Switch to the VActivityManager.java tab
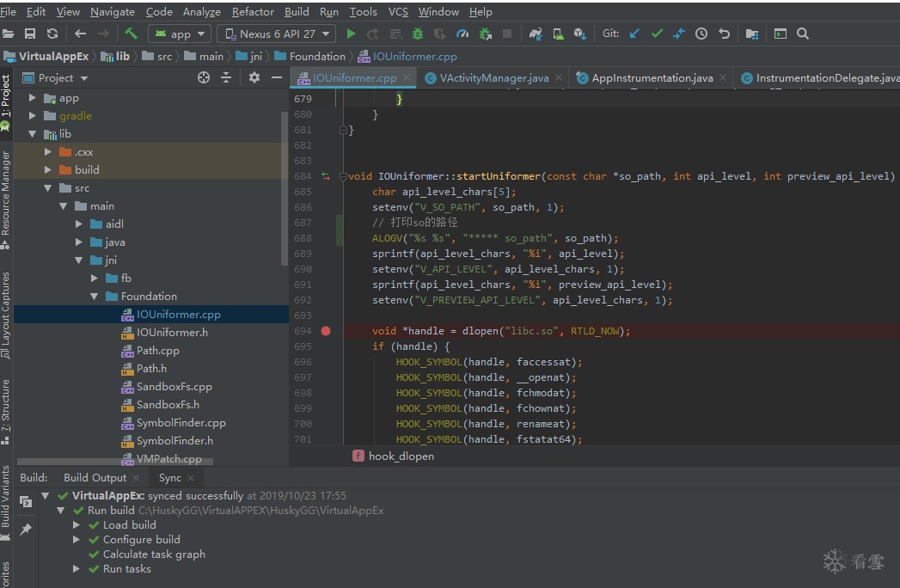The width and height of the screenshot is (900, 588). (493, 77)
